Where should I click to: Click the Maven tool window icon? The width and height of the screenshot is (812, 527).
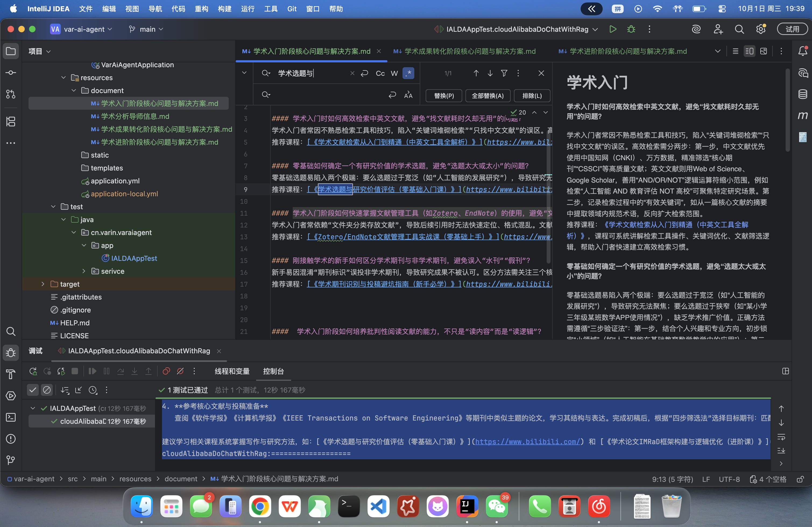[x=802, y=116]
